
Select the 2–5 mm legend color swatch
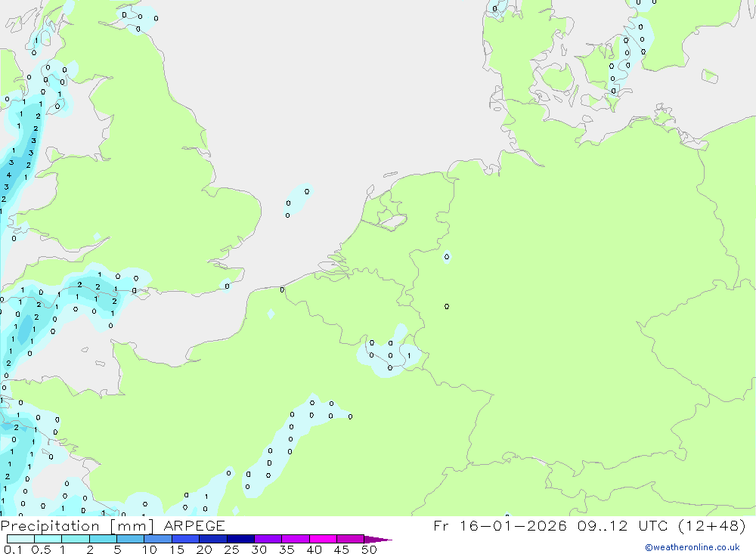pyautogui.click(x=103, y=539)
